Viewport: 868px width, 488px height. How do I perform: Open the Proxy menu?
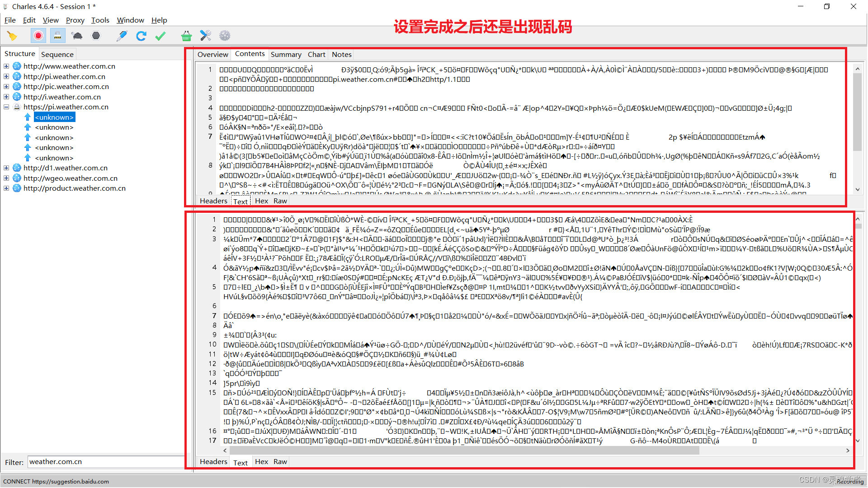(x=75, y=20)
